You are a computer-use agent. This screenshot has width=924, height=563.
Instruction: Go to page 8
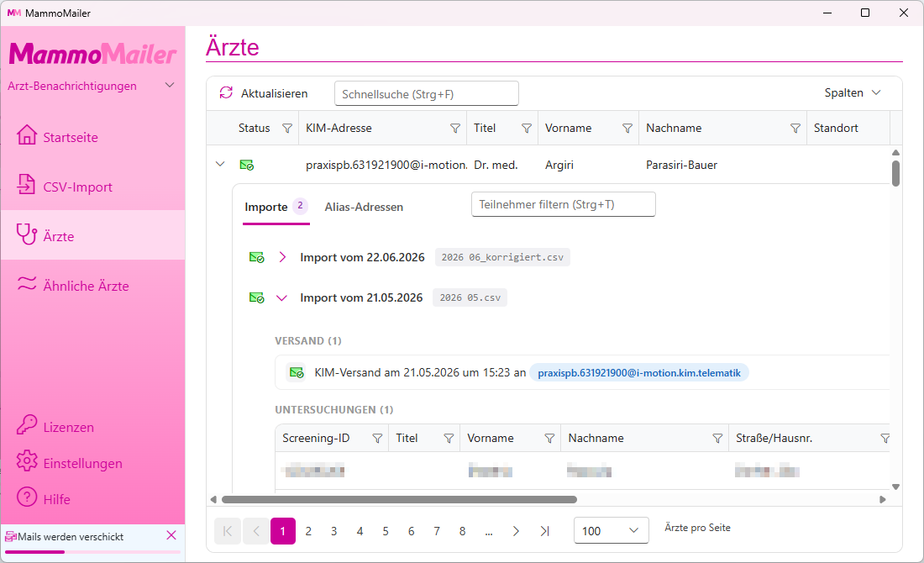tap(463, 531)
